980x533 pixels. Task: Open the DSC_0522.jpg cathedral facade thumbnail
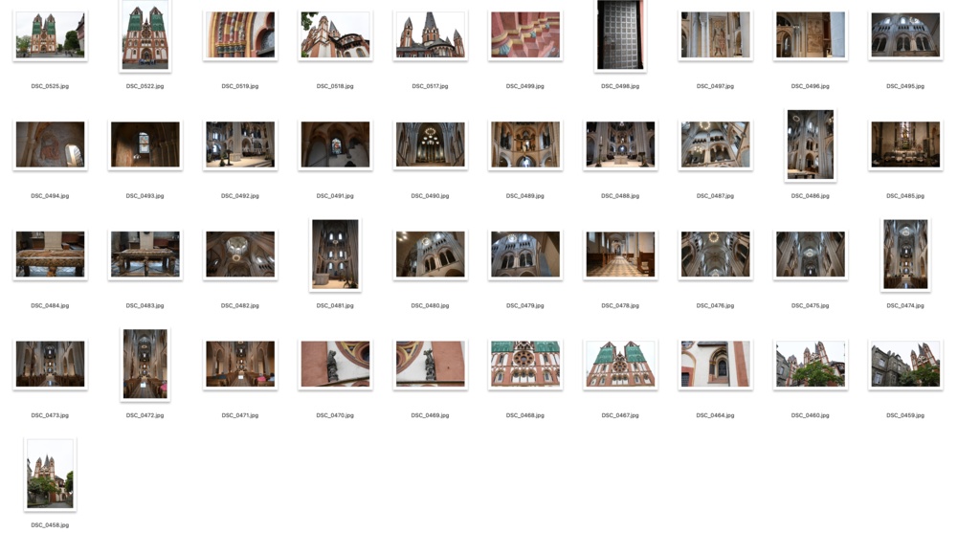[x=145, y=35]
